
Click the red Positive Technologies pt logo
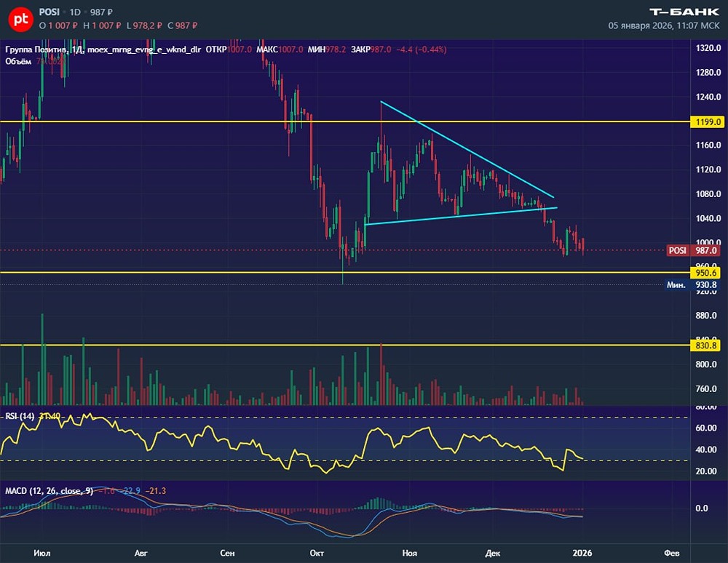click(21, 19)
